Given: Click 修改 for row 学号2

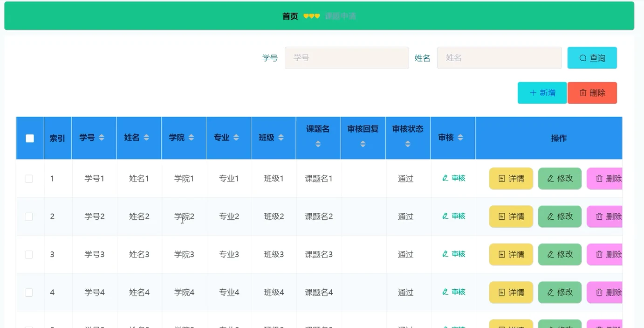Looking at the screenshot, I should tap(560, 216).
